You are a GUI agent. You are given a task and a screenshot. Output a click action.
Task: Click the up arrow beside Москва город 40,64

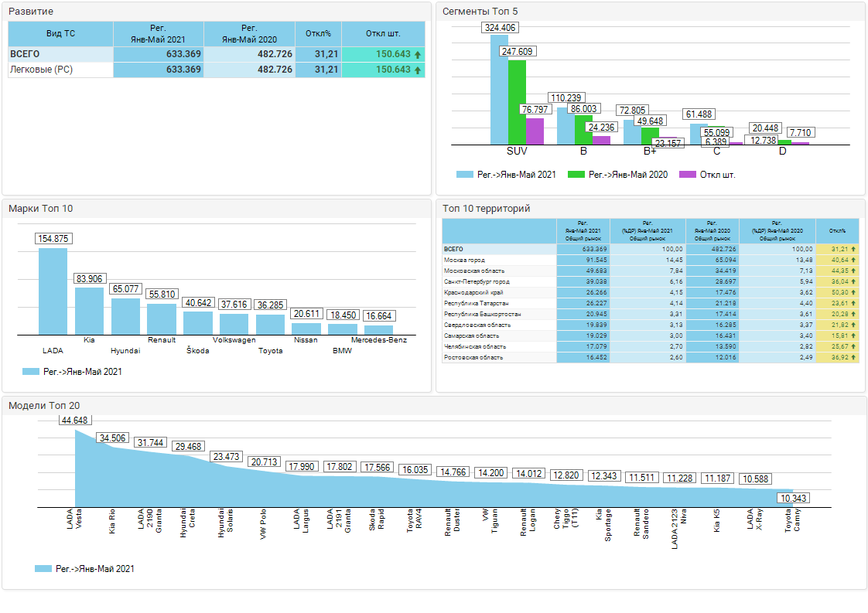coord(853,261)
